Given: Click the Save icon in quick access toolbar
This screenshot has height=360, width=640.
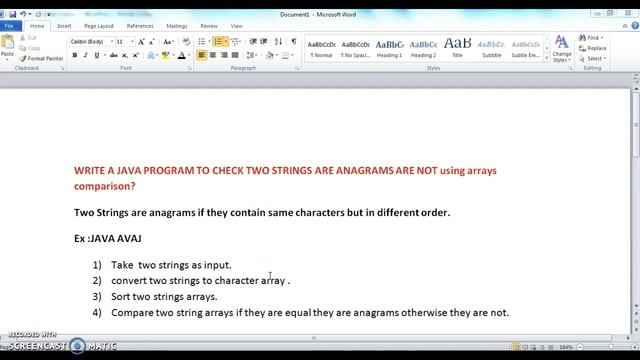Looking at the screenshot, I should click(13, 14).
